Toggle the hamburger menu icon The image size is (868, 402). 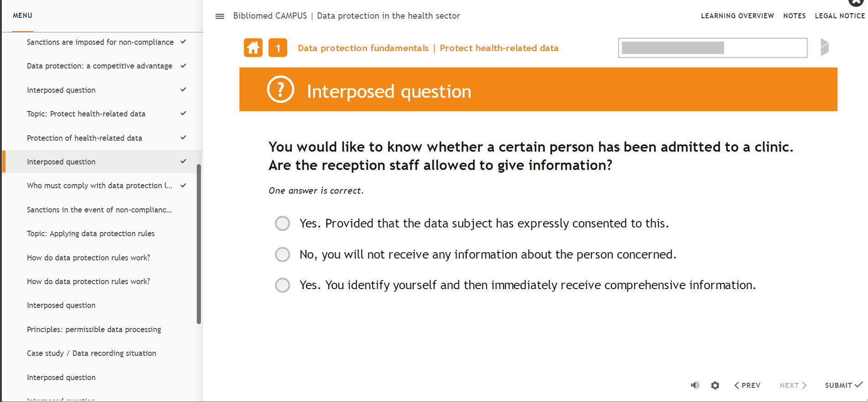tap(220, 16)
